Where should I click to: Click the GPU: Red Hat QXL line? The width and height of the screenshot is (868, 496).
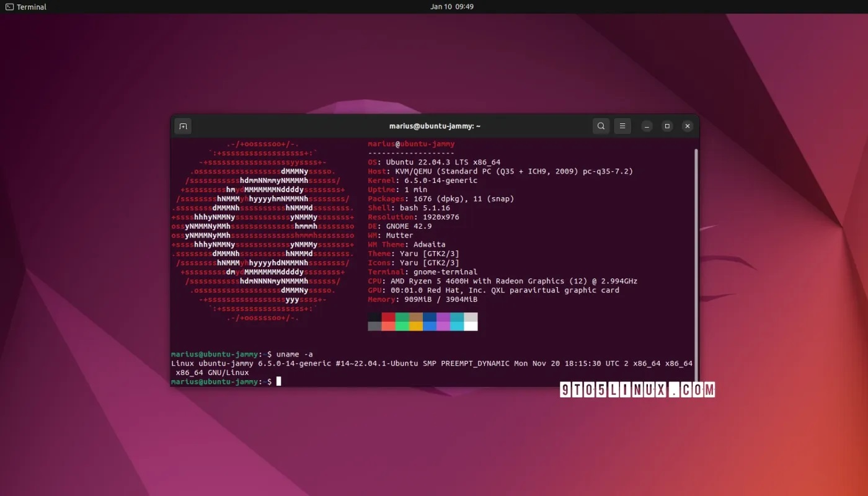(494, 290)
